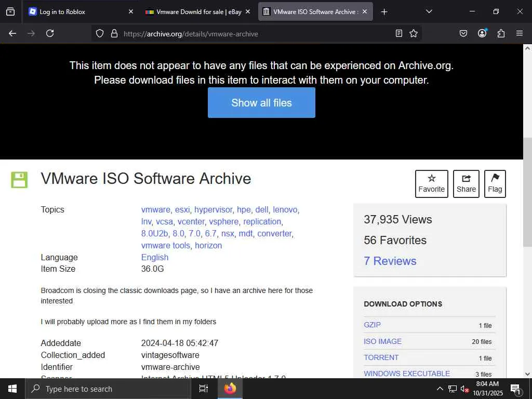
Task: Open the nsx topic link
Action: pos(228,233)
